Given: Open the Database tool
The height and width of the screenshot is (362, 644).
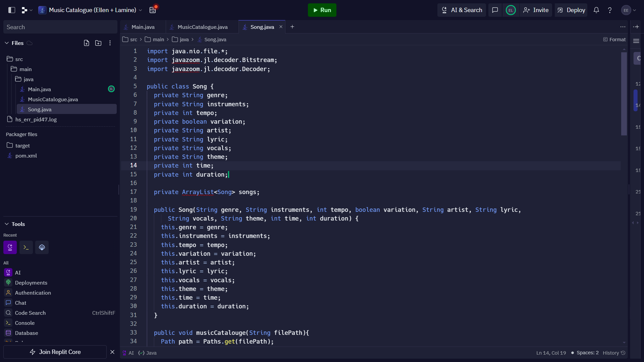Looking at the screenshot, I should (27, 333).
